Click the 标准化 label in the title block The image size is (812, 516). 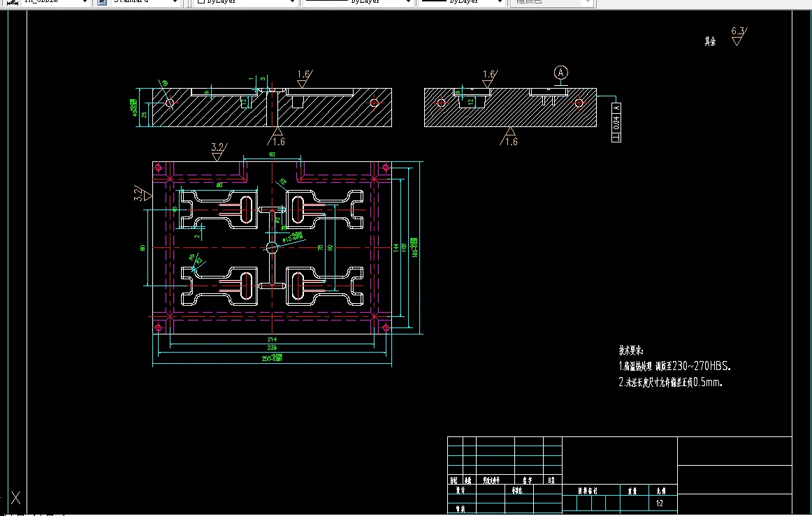pyautogui.click(x=517, y=490)
